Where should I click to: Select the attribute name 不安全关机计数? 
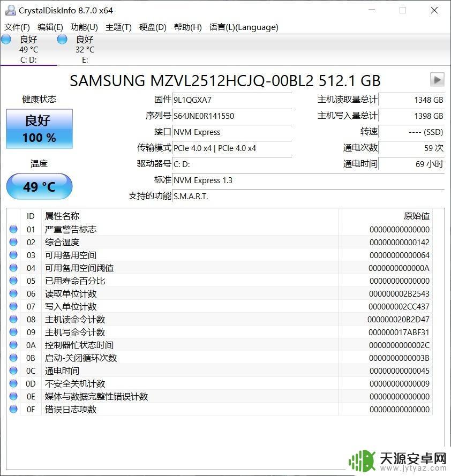(75, 384)
